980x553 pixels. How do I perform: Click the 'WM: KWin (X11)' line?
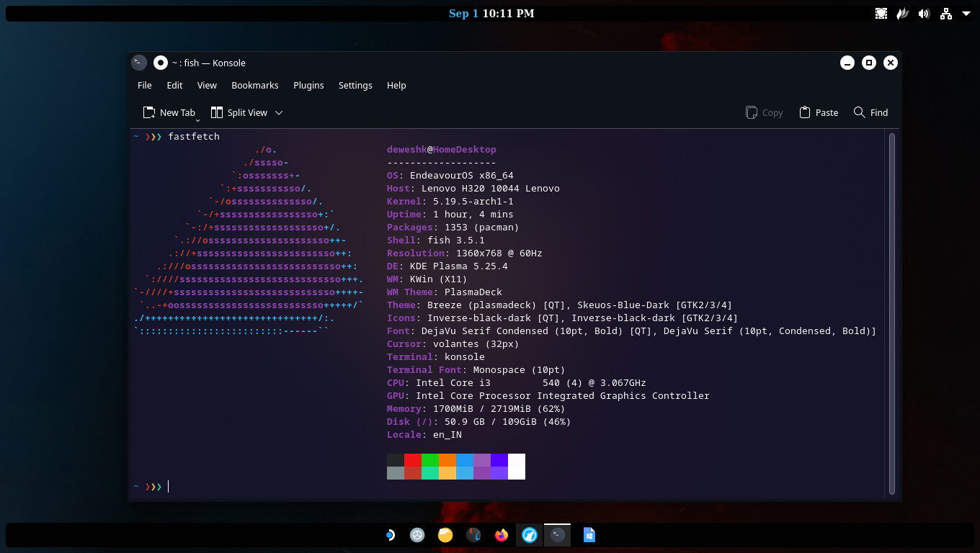[x=427, y=279]
